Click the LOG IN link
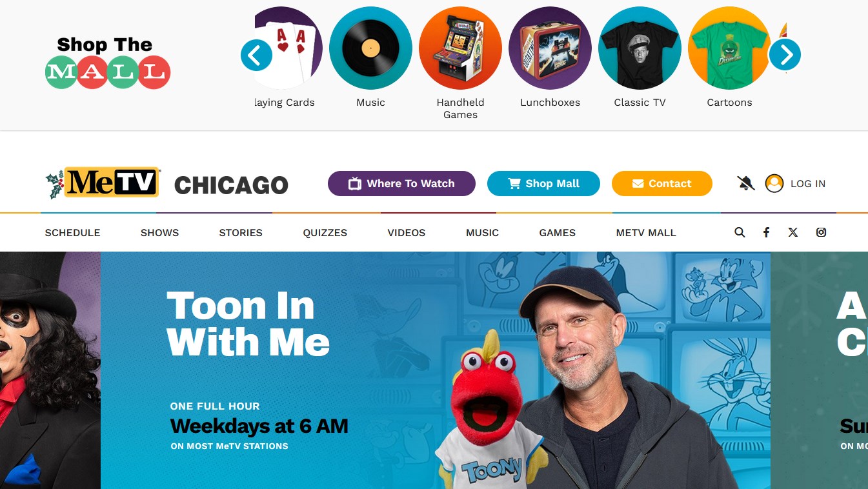This screenshot has width=868, height=489. (x=808, y=184)
